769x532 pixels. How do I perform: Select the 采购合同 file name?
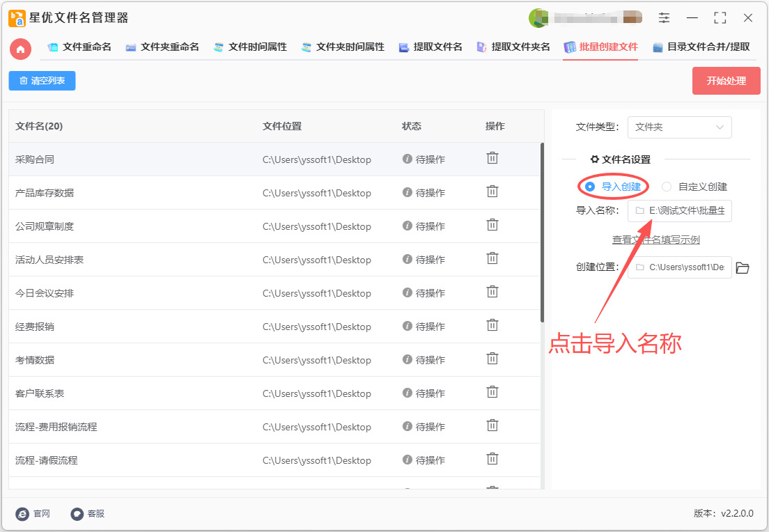[35, 159]
